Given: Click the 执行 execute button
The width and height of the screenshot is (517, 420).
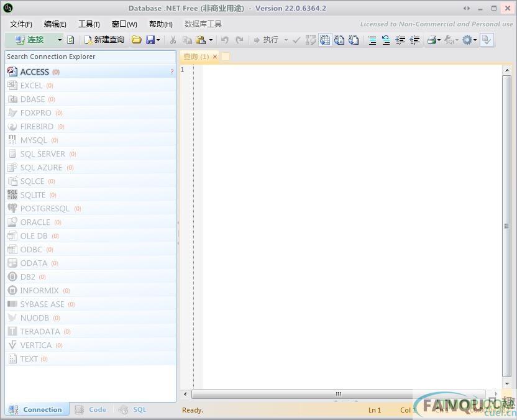Looking at the screenshot, I should click(266, 40).
